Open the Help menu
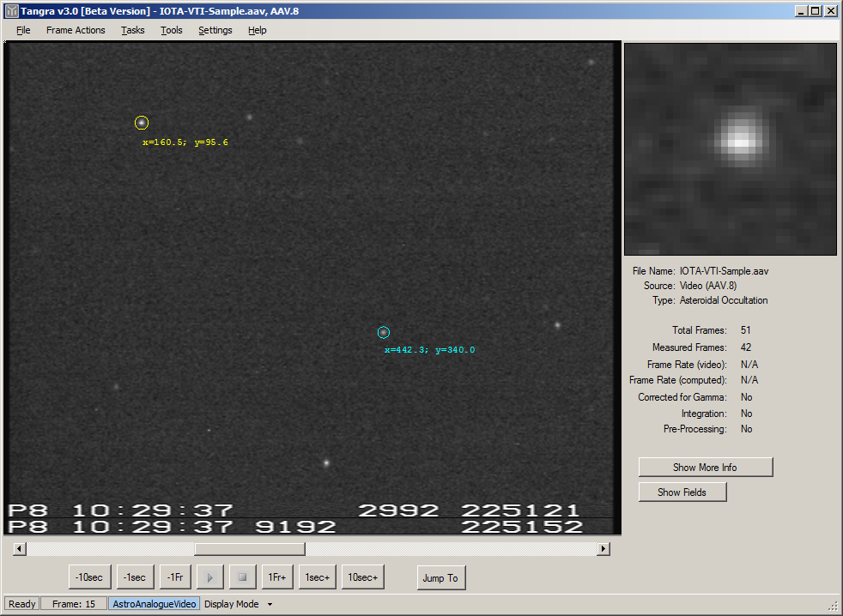Image resolution: width=843 pixels, height=616 pixels. 257,30
